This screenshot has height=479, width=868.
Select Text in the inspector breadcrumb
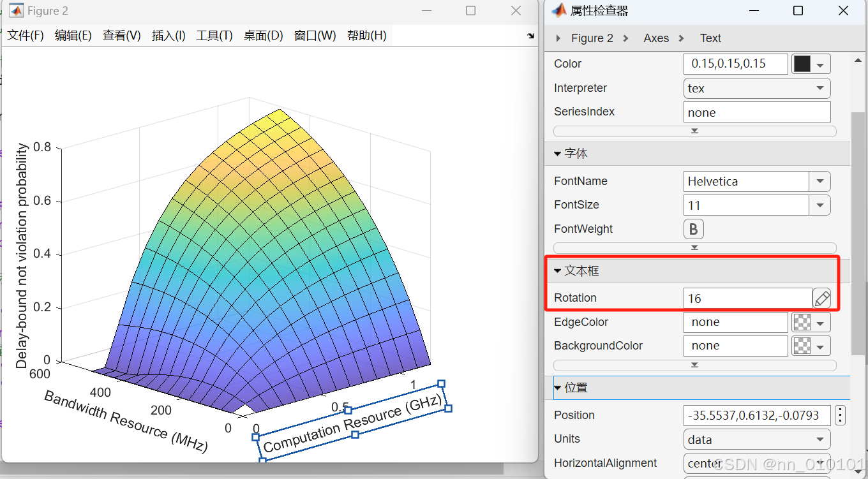[x=710, y=38]
